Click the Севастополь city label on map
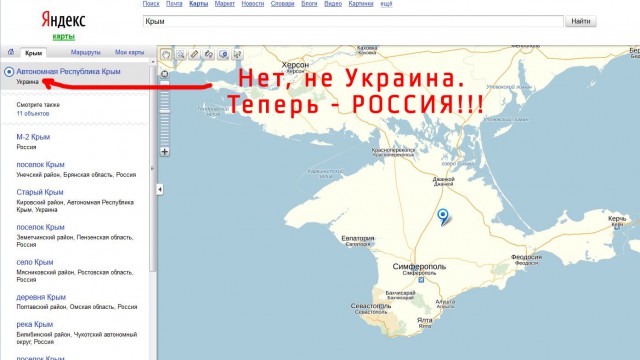The width and height of the screenshot is (640, 360). [371, 306]
